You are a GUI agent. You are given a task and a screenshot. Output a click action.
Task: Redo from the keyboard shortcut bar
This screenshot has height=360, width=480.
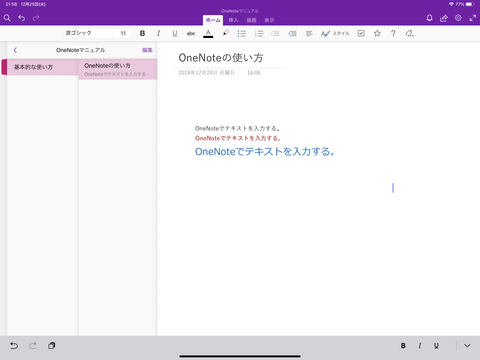pyautogui.click(x=33, y=346)
